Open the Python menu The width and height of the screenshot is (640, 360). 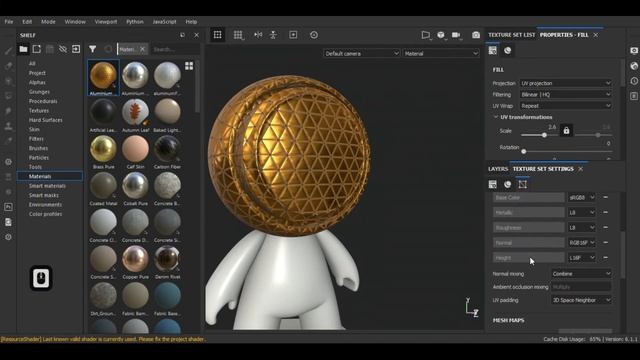tap(135, 22)
